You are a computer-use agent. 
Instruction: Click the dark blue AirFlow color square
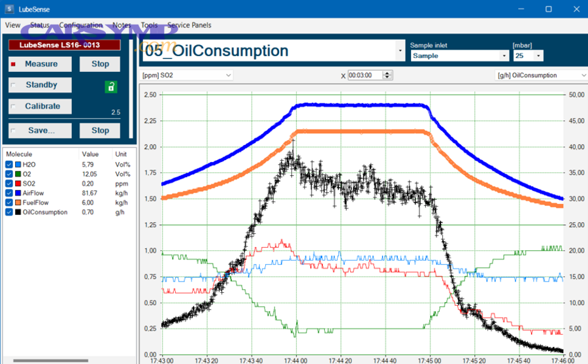(18, 193)
